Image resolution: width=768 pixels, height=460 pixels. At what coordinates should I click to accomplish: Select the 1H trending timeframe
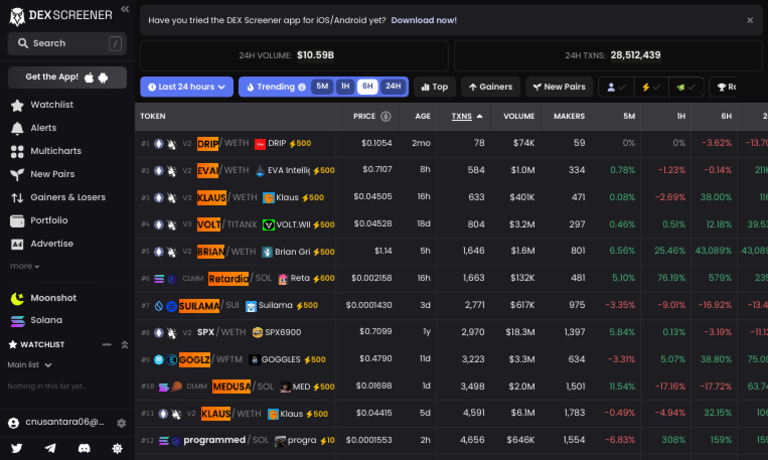tap(345, 86)
